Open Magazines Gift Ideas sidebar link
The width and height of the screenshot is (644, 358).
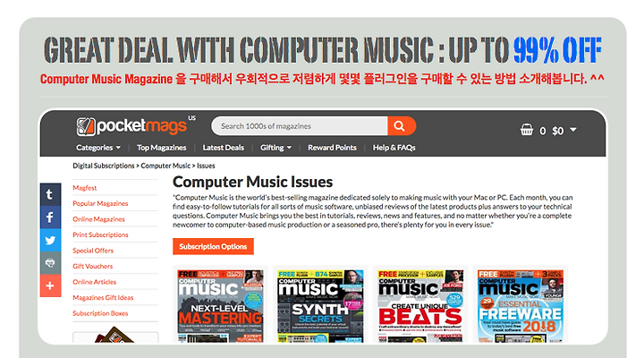point(103,297)
